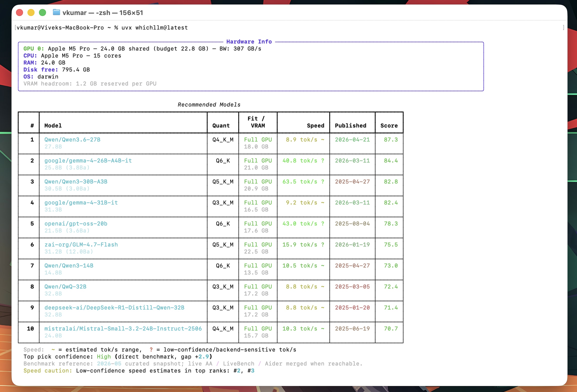The image size is (577, 392).
Task: Click model name 'Qwen/Qwen3-30B-A3B'
Action: (76, 182)
